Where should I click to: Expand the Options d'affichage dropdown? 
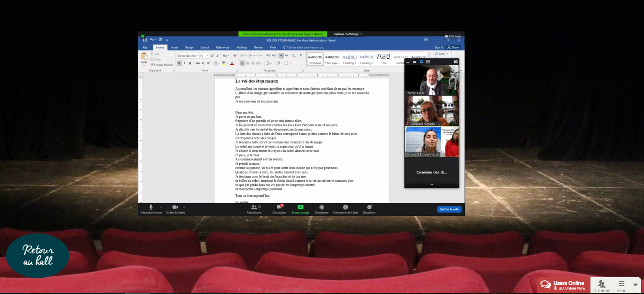348,34
